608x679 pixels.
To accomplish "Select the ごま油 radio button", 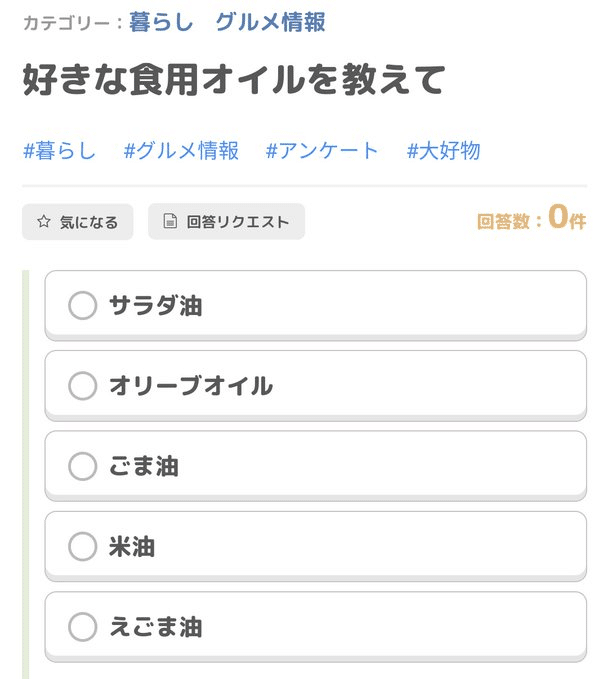I will pos(82,466).
